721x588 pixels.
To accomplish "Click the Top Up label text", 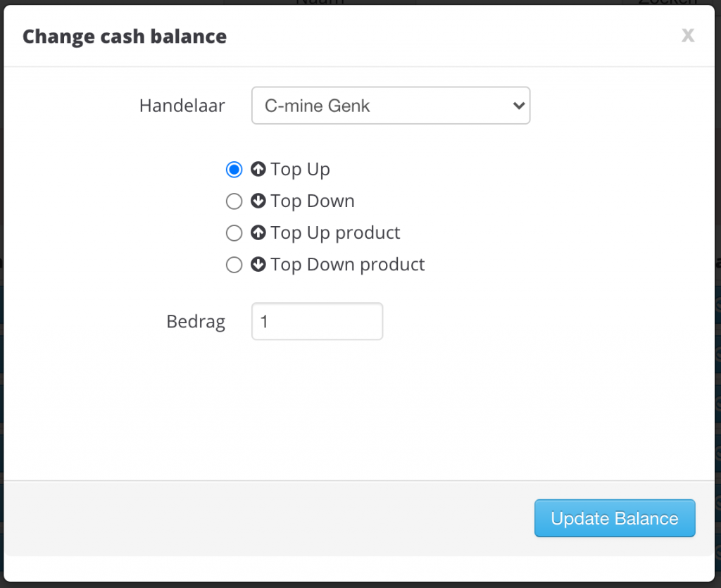I will coord(300,170).
